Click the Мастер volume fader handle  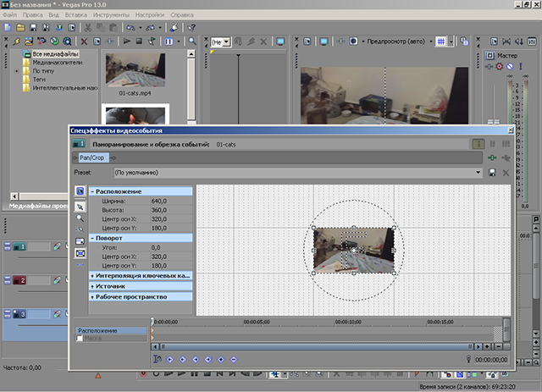(493, 121)
